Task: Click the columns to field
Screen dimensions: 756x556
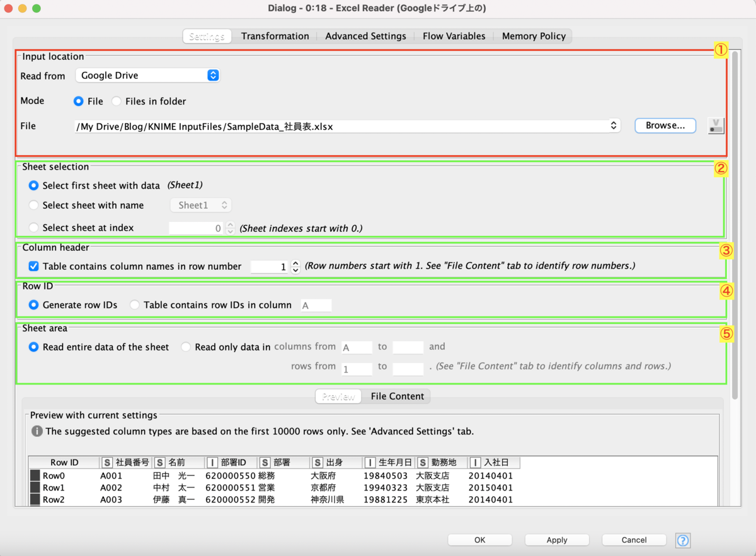Action: click(408, 347)
